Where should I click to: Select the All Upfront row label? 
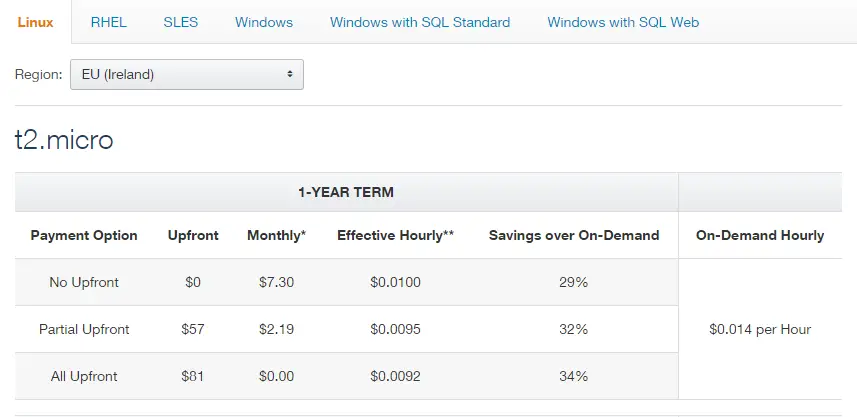(x=84, y=377)
